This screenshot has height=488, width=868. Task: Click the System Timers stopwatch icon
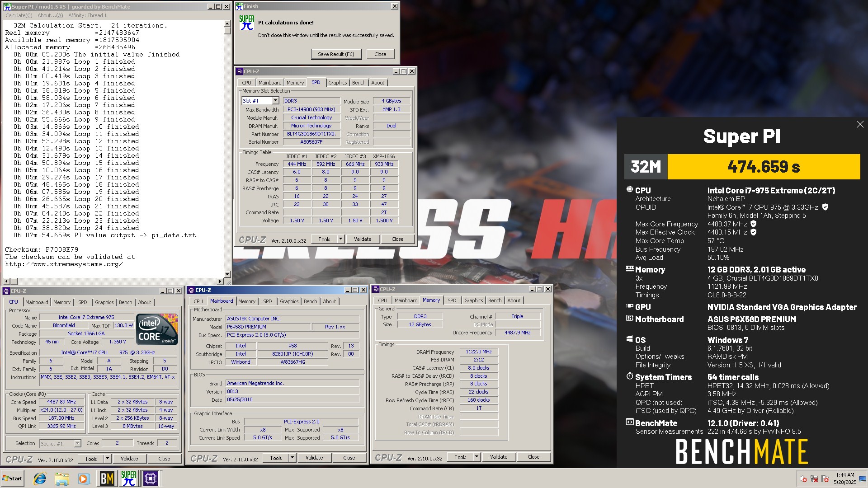(x=629, y=376)
